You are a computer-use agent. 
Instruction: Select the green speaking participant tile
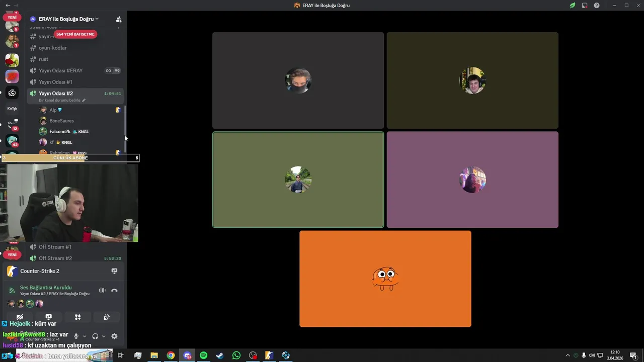point(298,179)
